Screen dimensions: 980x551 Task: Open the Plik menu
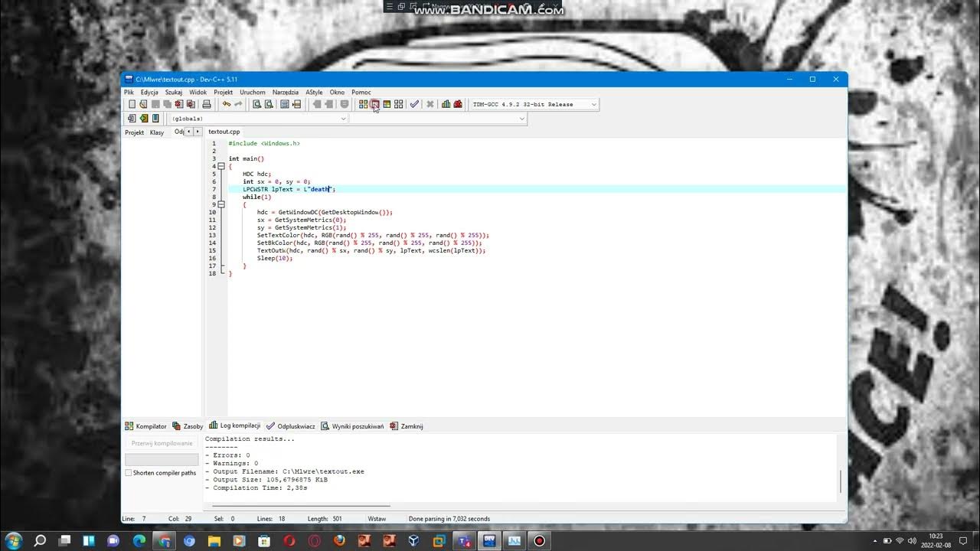(x=129, y=92)
